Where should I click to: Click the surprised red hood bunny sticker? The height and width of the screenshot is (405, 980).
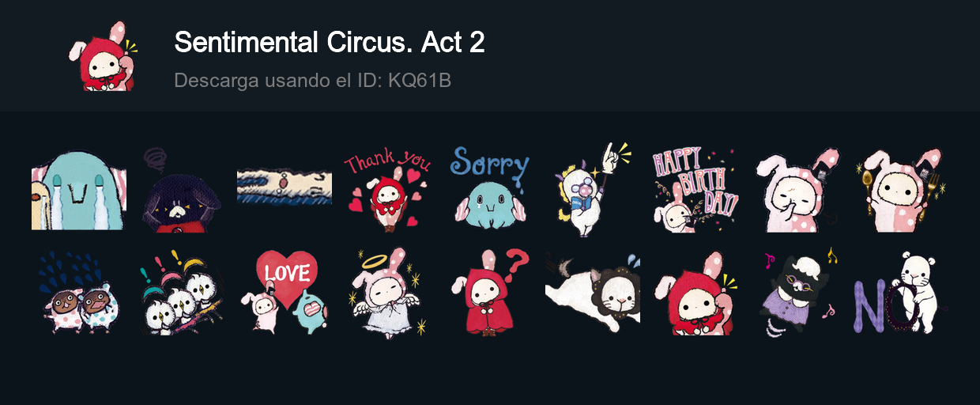pyautogui.click(x=695, y=293)
